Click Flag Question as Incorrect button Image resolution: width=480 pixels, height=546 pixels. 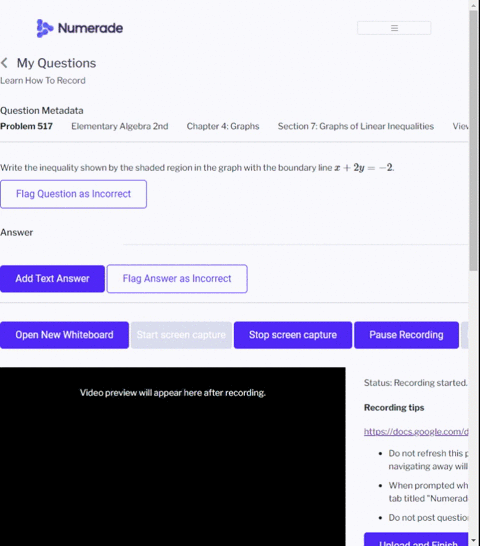(73, 194)
